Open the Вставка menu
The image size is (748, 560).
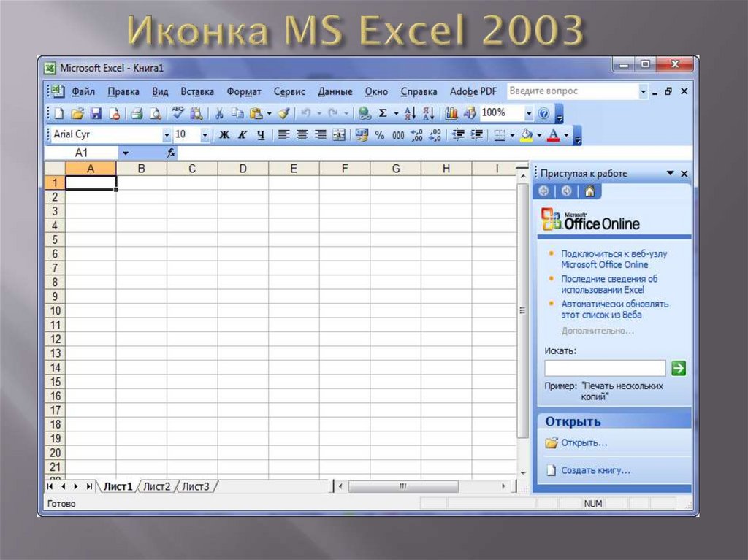[x=197, y=91]
